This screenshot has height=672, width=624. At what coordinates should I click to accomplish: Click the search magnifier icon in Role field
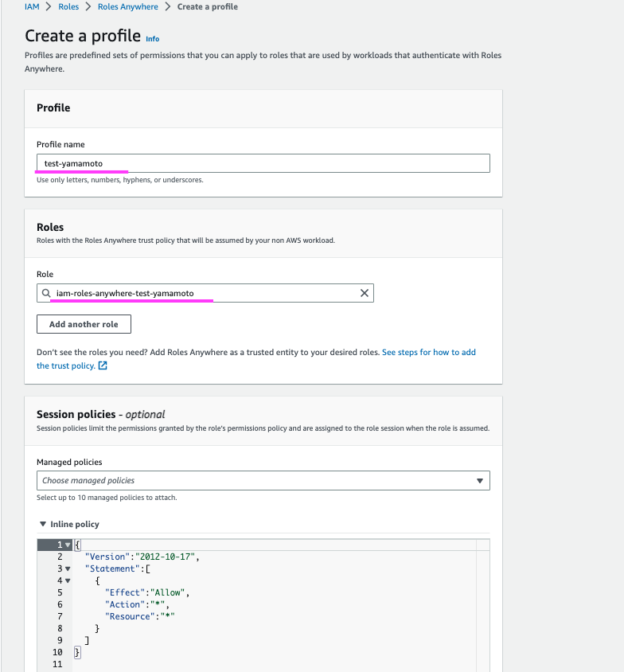[x=46, y=293]
